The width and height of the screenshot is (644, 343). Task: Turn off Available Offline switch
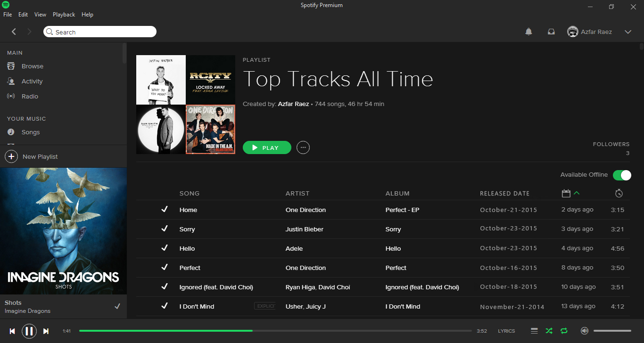(622, 175)
